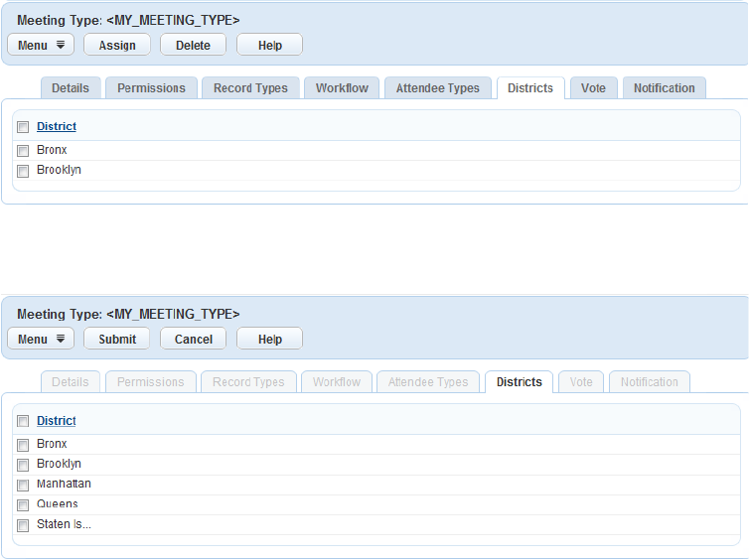Select the Districts tab in the upper panel
The image size is (749, 560).
(530, 88)
